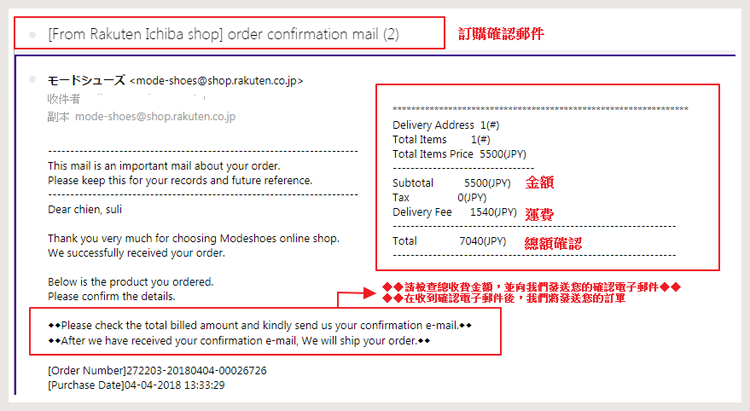Click the Tax 0(JPY) line

click(x=439, y=198)
